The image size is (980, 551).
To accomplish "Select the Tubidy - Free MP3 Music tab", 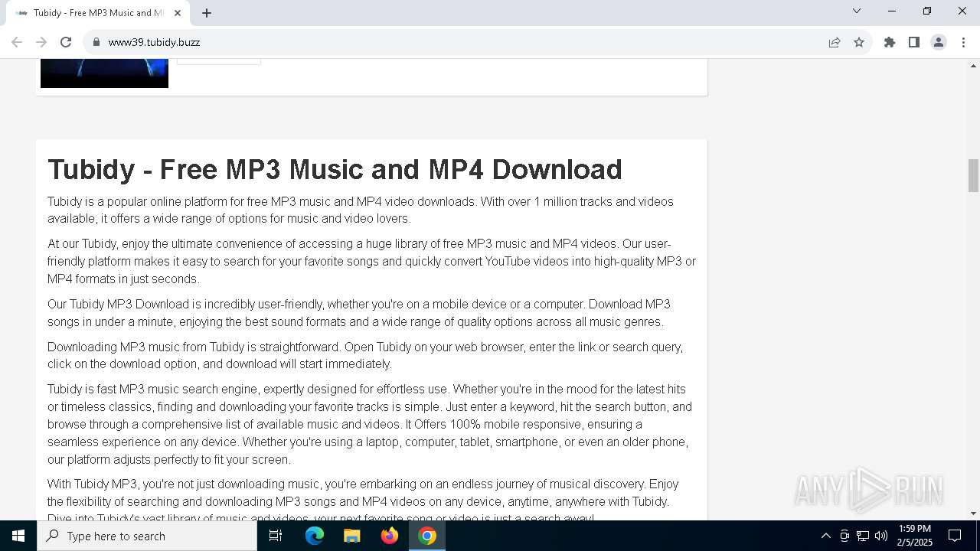I will [x=98, y=13].
